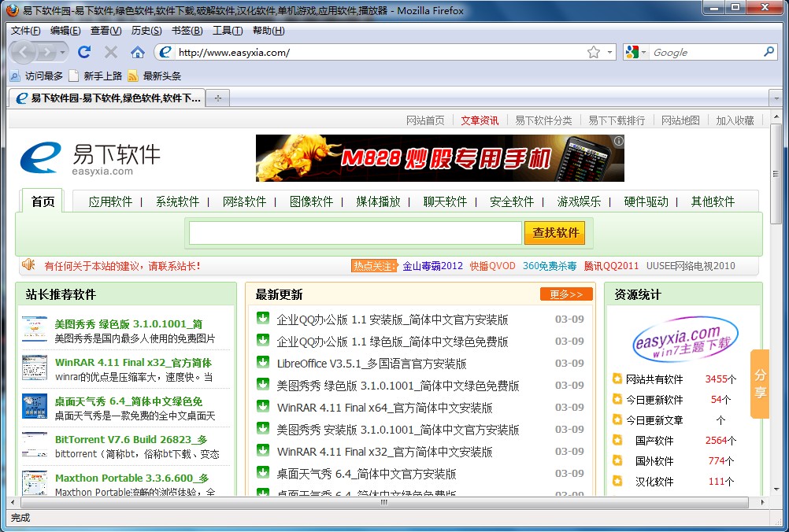
Task: Click the vertical page scrollbar
Action: point(776,315)
